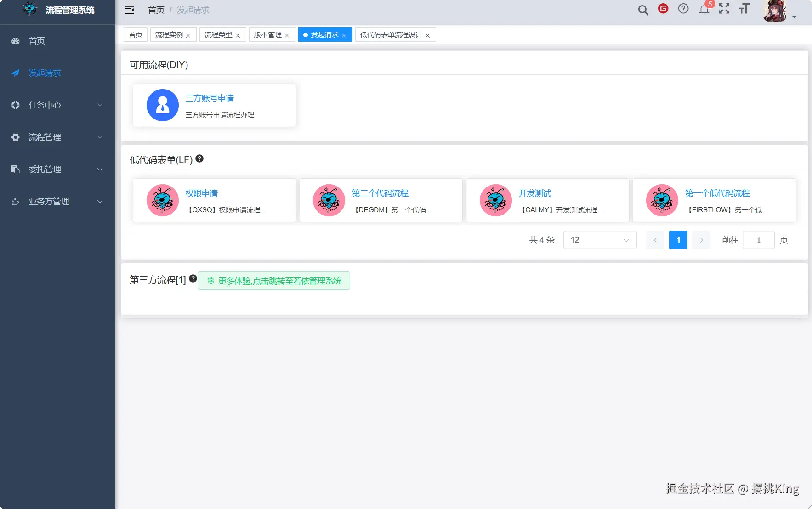812x509 pixels.
Task: Click the pink bug avatar of 第一个低代码流程
Action: (662, 200)
